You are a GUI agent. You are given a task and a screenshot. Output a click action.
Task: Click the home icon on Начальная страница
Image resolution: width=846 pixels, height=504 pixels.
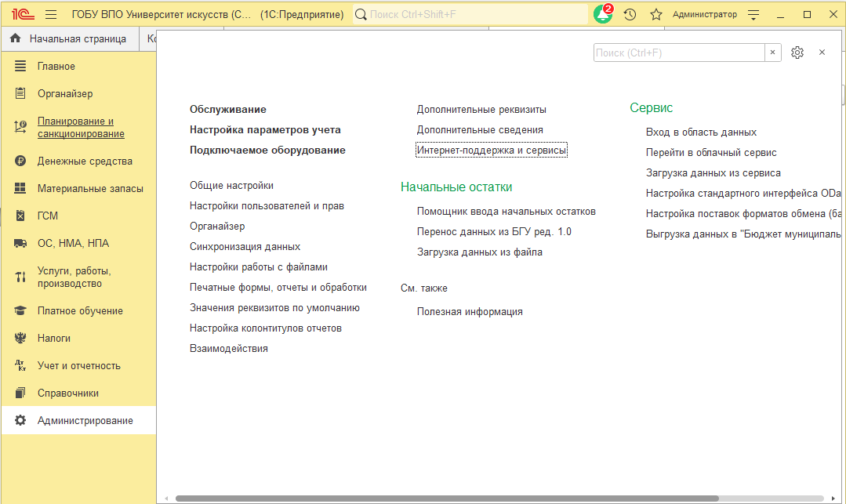(x=16, y=38)
